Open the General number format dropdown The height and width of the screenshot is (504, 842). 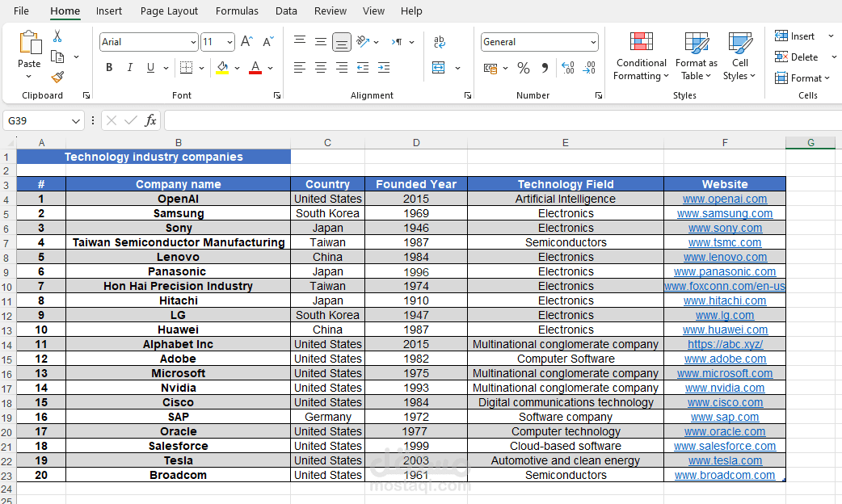point(593,42)
